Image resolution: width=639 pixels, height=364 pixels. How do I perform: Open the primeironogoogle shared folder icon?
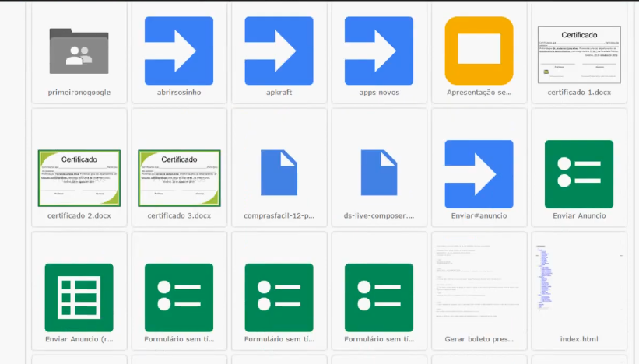tap(79, 51)
